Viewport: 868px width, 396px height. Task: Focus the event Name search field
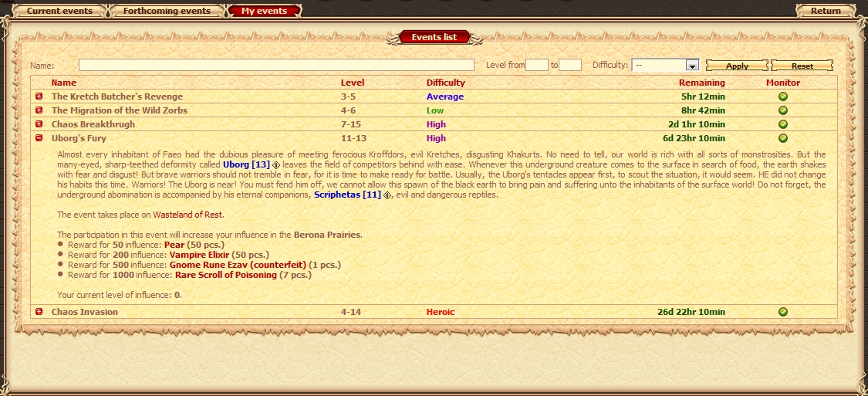[276, 66]
